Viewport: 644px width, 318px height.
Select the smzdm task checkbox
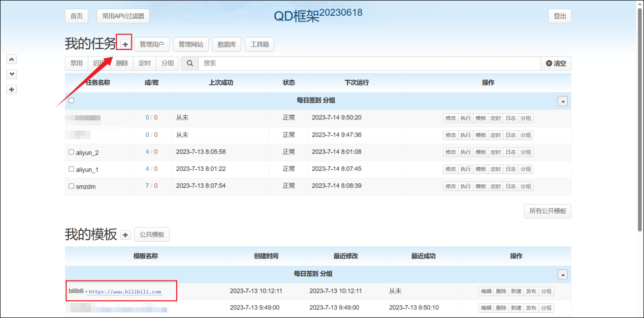[71, 186]
